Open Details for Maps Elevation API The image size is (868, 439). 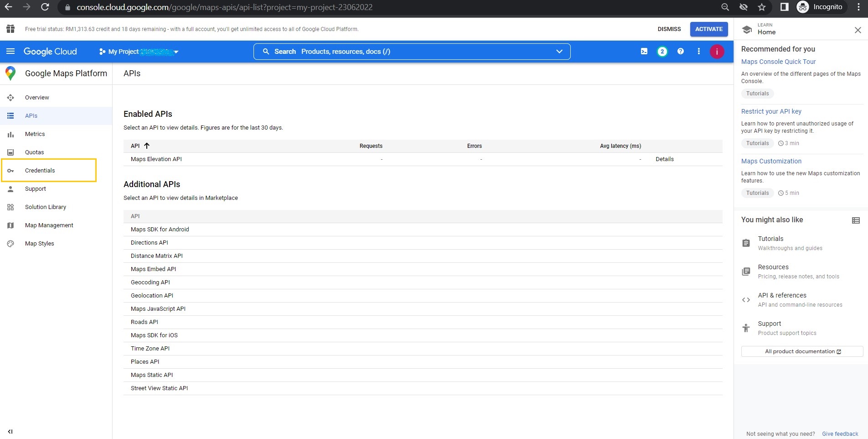[x=665, y=159]
